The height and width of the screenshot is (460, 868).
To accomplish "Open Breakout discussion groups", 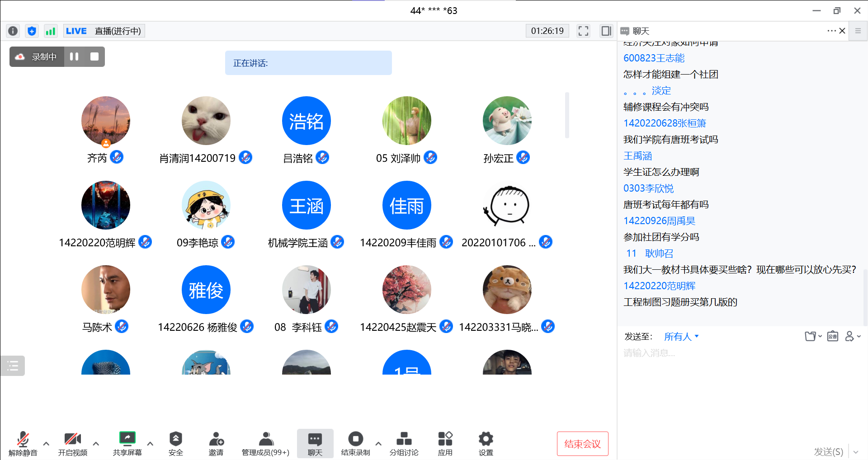I will pos(404,443).
